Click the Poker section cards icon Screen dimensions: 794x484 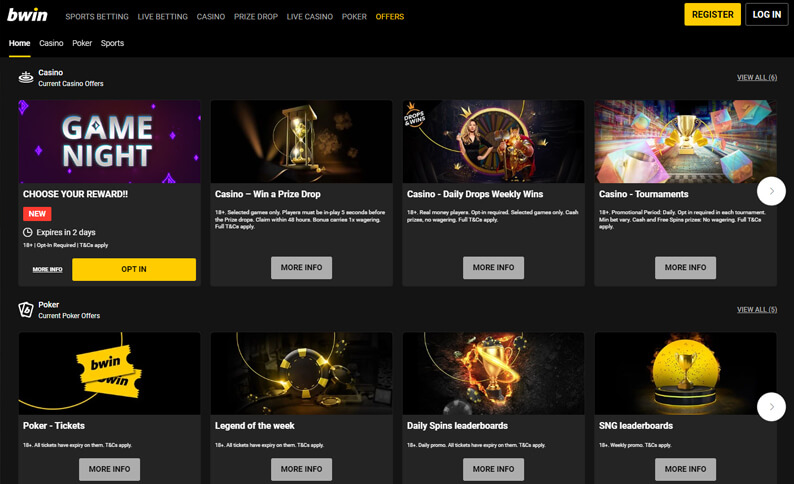26,309
